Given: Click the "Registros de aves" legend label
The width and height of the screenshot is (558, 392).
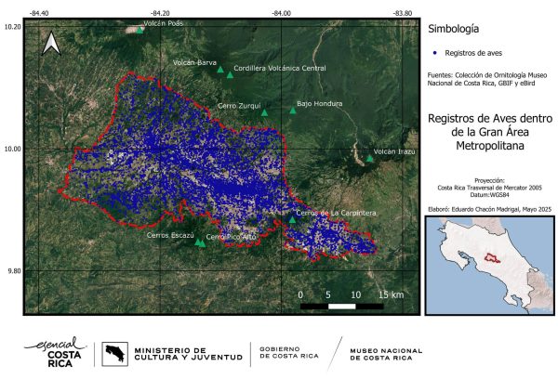Looking at the screenshot, I should coord(473,53).
